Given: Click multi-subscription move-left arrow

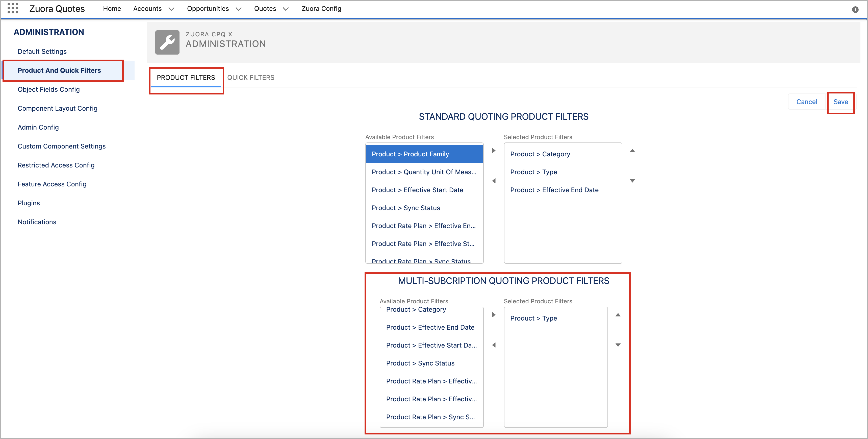Looking at the screenshot, I should 494,345.
